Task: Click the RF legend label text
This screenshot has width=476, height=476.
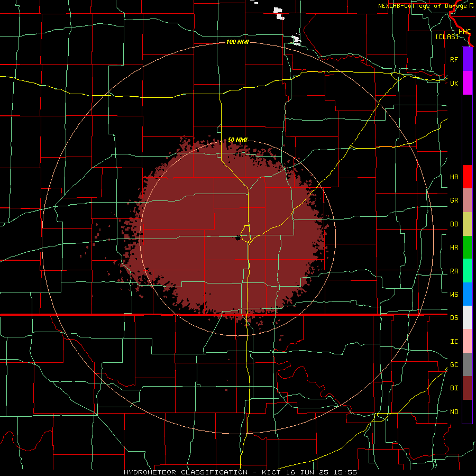Action: pyautogui.click(x=454, y=59)
